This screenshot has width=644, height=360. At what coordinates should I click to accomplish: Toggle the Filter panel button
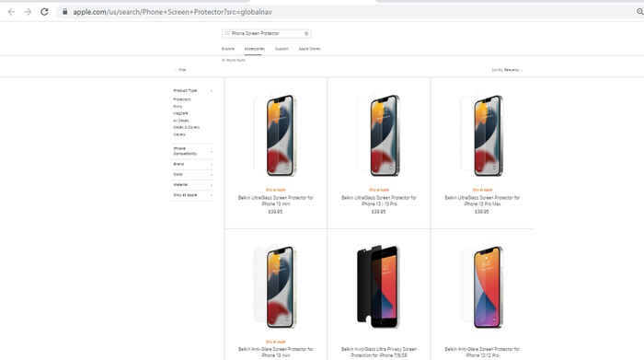[180, 70]
